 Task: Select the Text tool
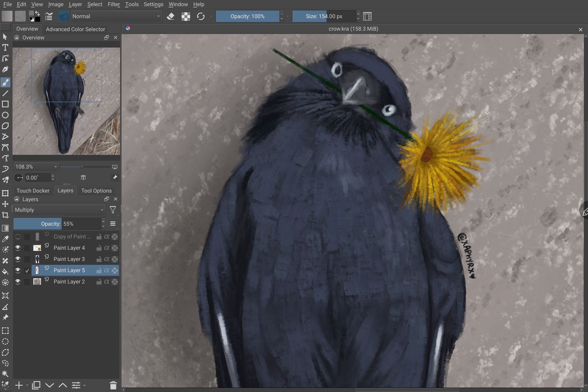coord(5,47)
